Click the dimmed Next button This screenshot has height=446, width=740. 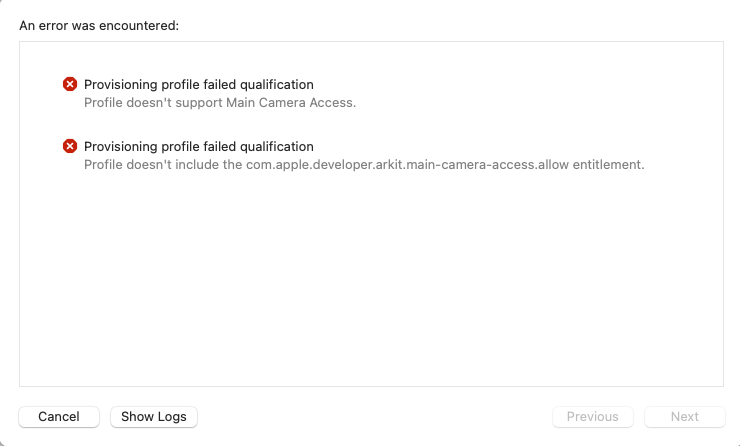point(685,417)
